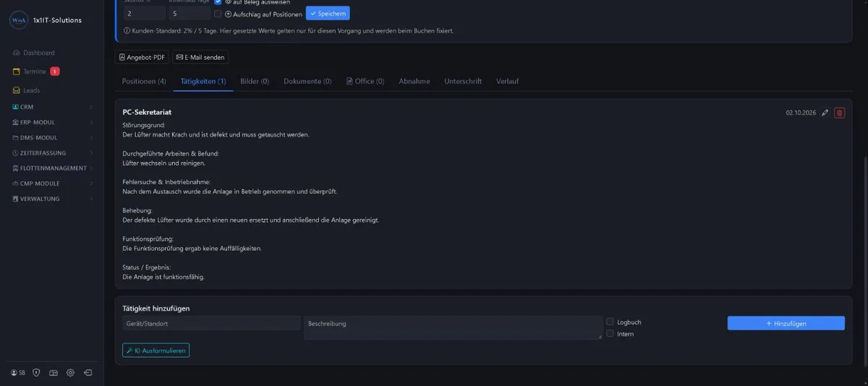Viewport: 868px width, 386px height.
Task: Check the Intern checkbox
Action: (610, 333)
